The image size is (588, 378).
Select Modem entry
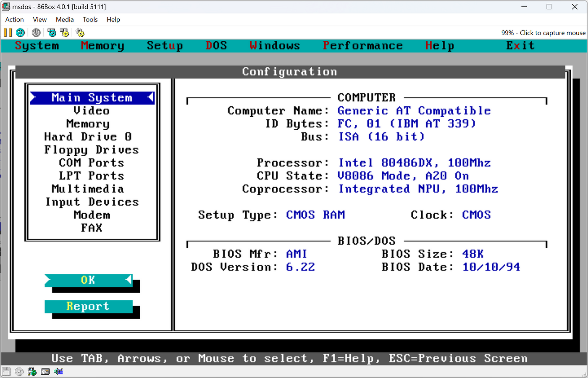tap(92, 215)
